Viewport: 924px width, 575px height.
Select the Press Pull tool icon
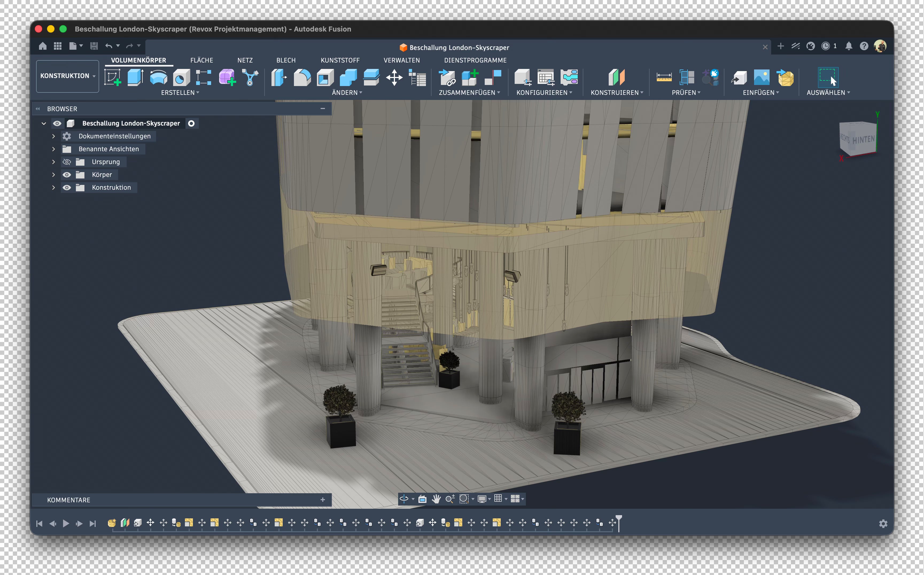coord(279,77)
